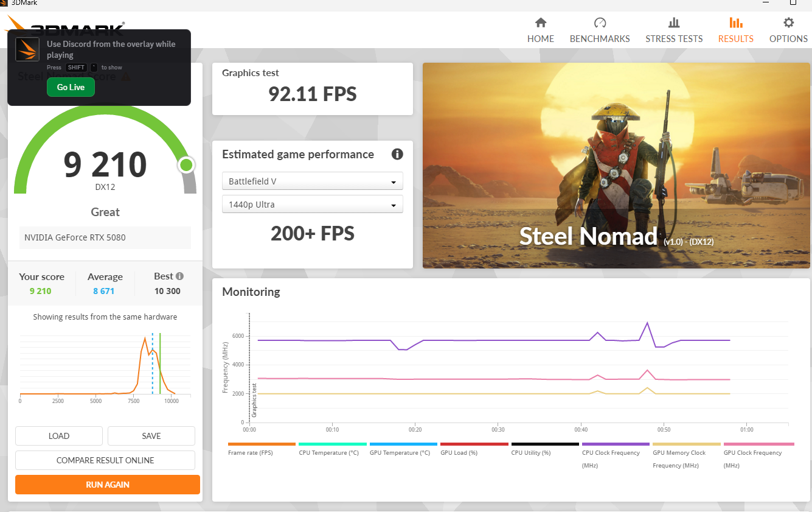Toggle the CPU Clock Frequency purple swatch
The height and width of the screenshot is (512, 812).
click(616, 444)
